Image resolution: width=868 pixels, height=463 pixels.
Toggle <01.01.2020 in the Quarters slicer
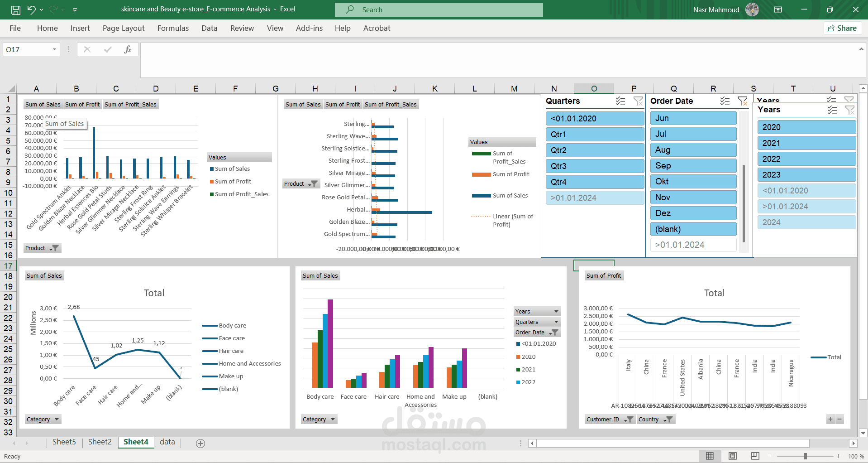[595, 119]
